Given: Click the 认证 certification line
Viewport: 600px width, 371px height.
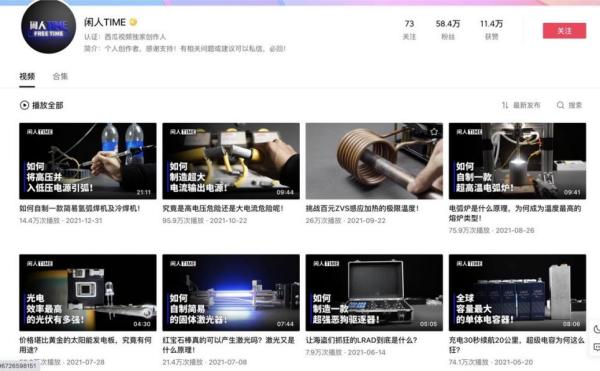Looking at the screenshot, I should click(125, 37).
